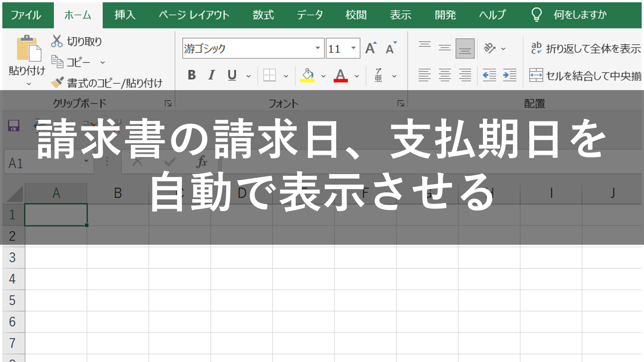644x362 pixels.
Task: Open the Font group dialog launcher
Action: [x=401, y=103]
